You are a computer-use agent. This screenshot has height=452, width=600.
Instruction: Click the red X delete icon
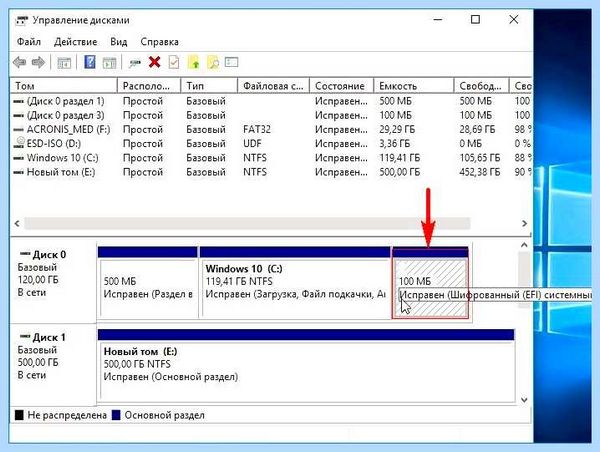[x=155, y=62]
